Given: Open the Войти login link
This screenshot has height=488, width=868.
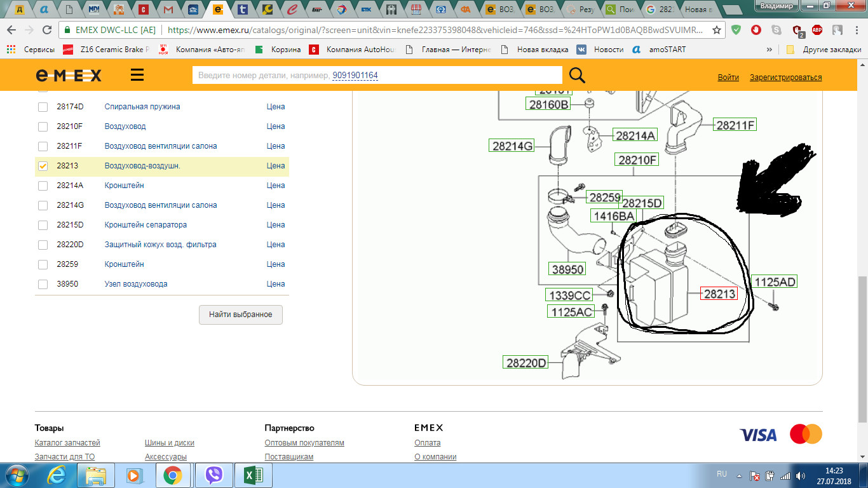Looking at the screenshot, I should point(728,78).
